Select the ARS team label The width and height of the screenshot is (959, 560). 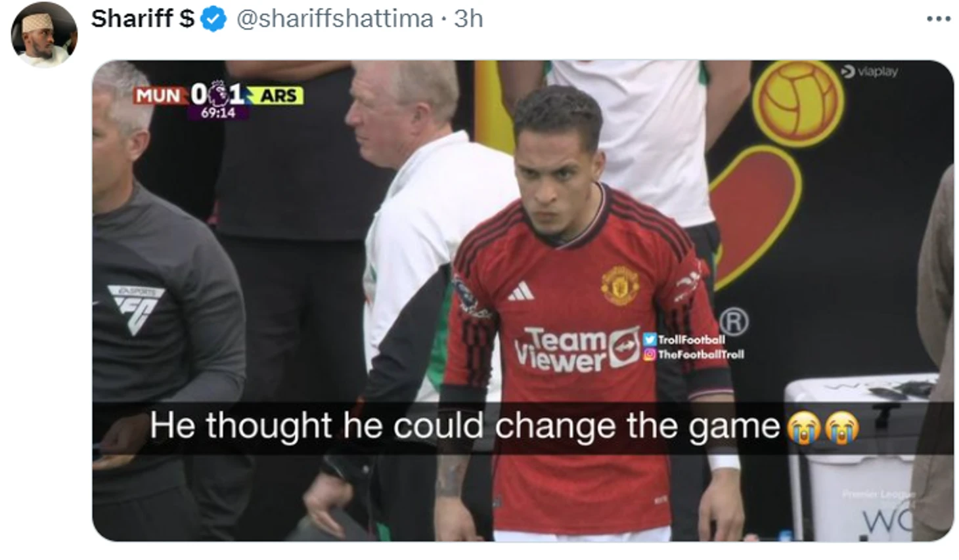[279, 96]
